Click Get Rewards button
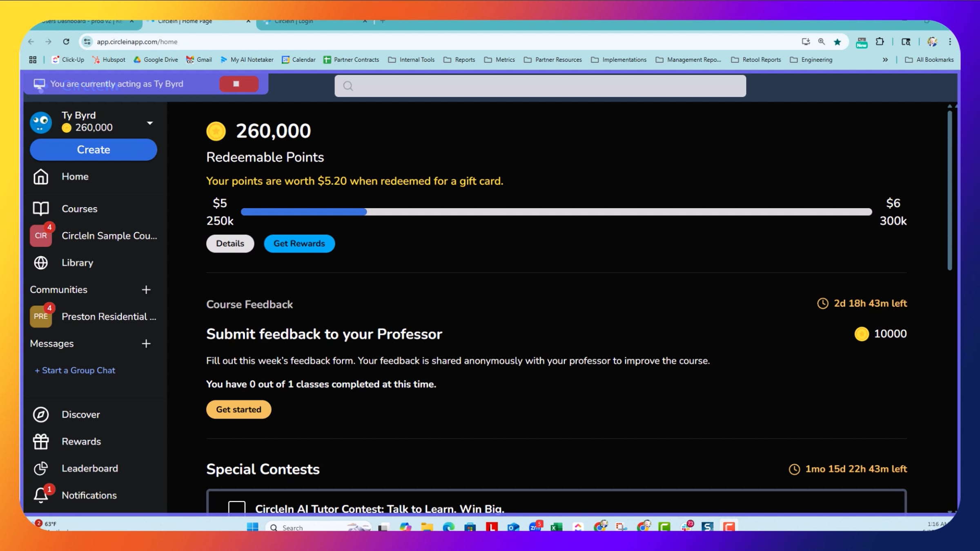Viewport: 980px width, 551px height. (x=299, y=244)
